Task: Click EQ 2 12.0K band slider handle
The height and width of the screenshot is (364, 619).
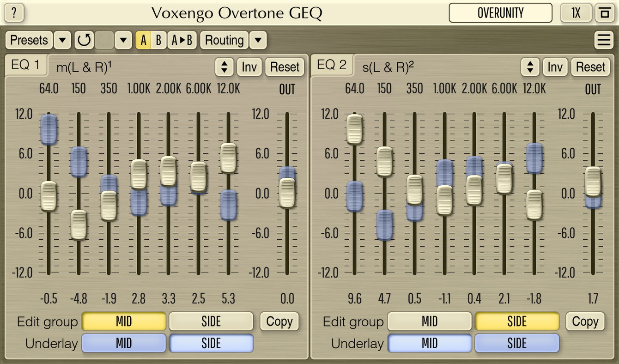Action: pyautogui.click(x=534, y=205)
